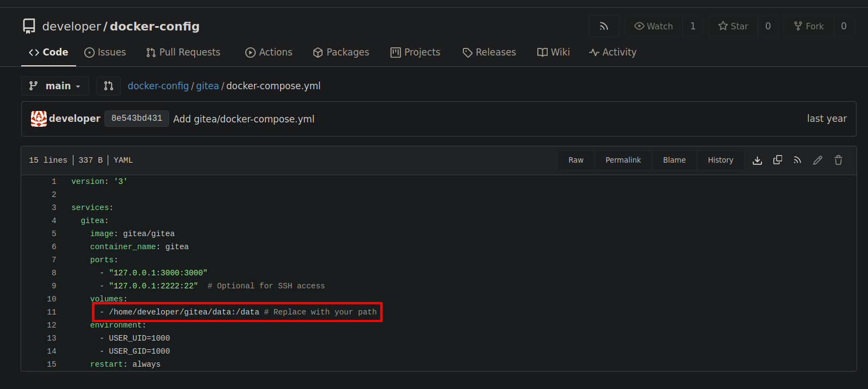Open the Releases tab

coord(489,52)
